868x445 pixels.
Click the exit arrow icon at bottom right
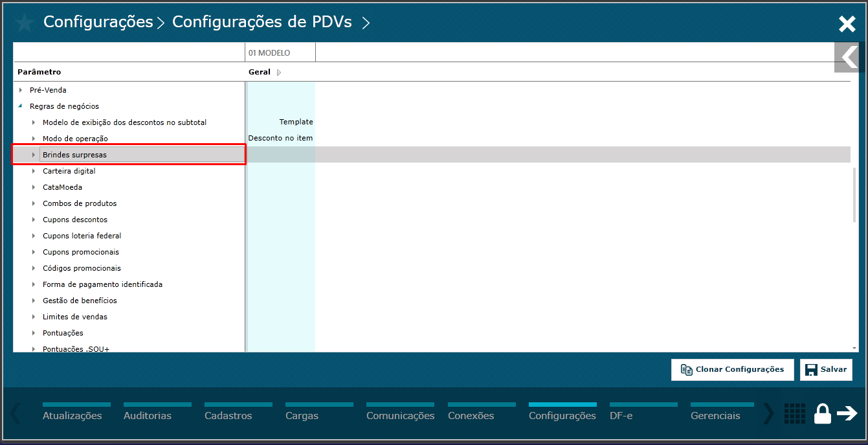click(847, 413)
